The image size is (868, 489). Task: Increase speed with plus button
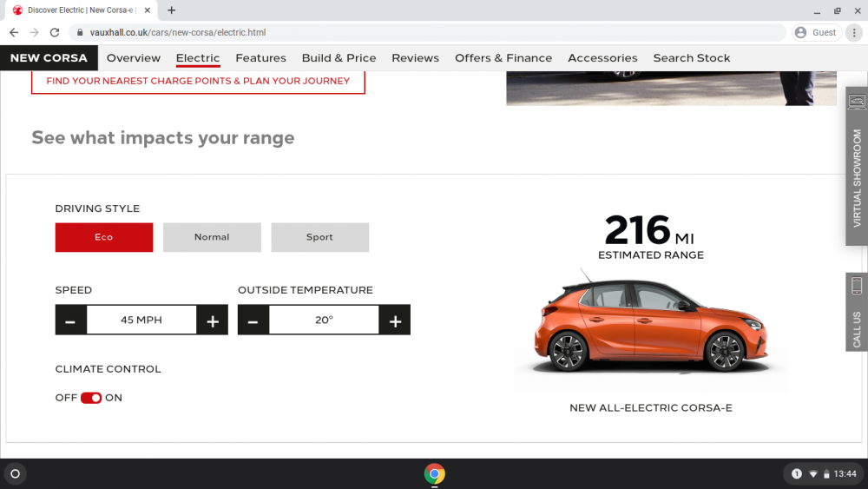pos(213,320)
